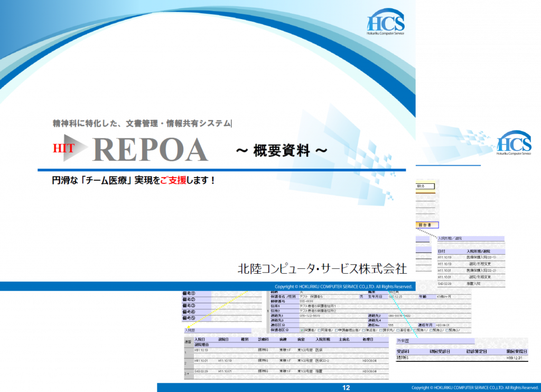The image size is (541, 392).
Task: Select the 措置入院 row dated S43.03.29
Action: click(x=470, y=283)
